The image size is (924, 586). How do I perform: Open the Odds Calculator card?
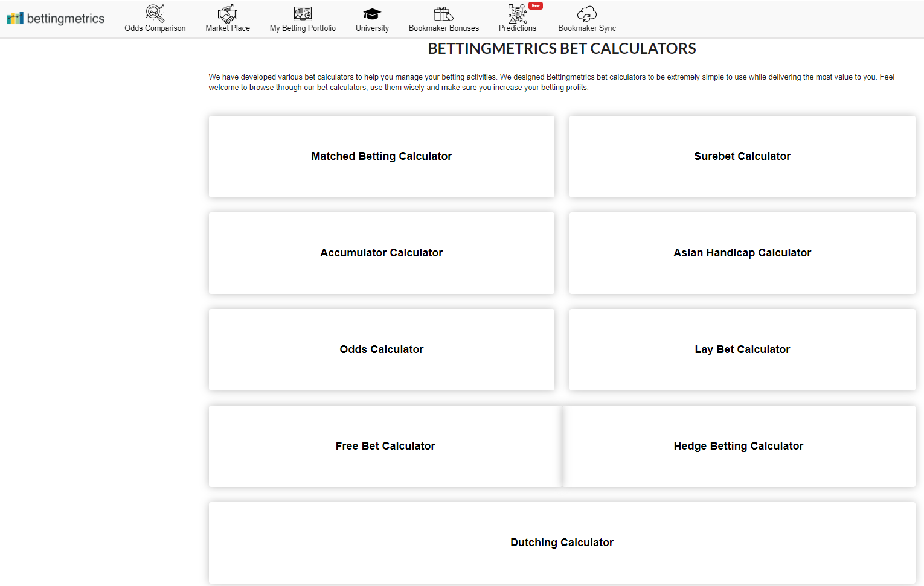[x=382, y=349]
